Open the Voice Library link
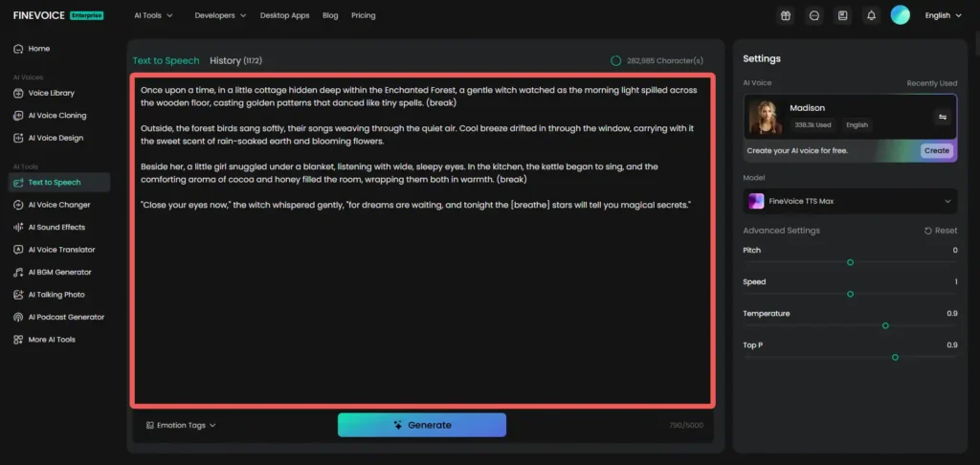This screenshot has height=465, width=980. pos(52,93)
